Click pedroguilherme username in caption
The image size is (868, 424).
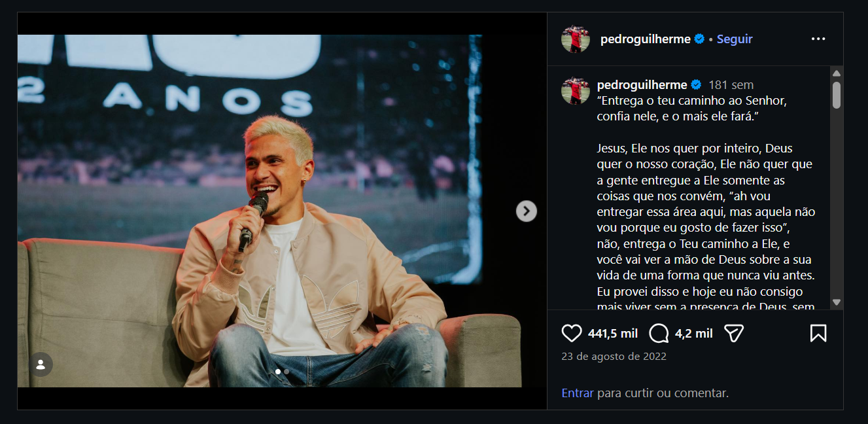[x=642, y=85]
